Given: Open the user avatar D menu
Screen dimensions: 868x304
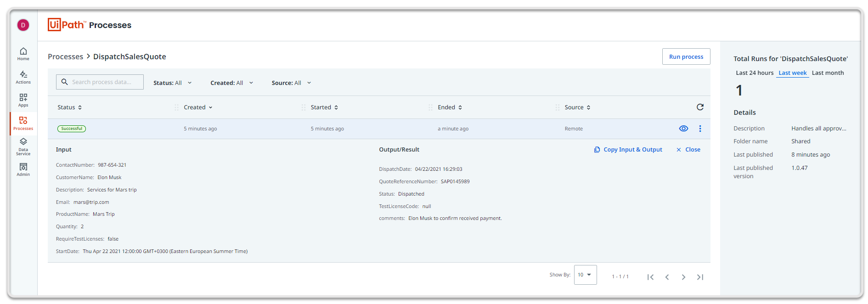Looking at the screenshot, I should pos(23,25).
